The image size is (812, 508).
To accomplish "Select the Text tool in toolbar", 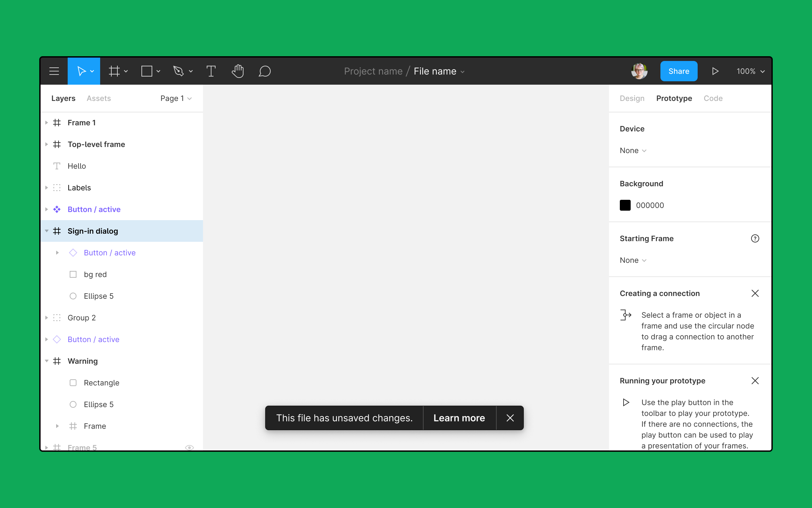I will pos(210,71).
